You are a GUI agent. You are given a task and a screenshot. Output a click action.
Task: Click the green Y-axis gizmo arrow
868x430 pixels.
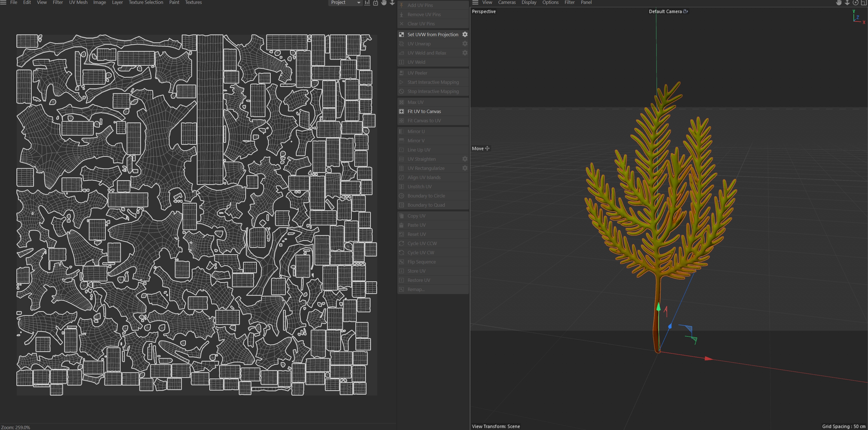(658, 307)
